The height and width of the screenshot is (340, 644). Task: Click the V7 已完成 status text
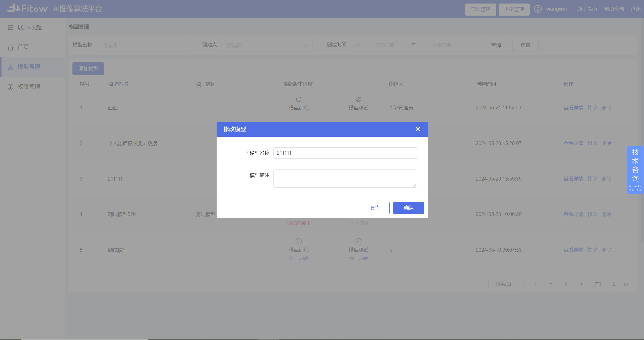point(299,259)
